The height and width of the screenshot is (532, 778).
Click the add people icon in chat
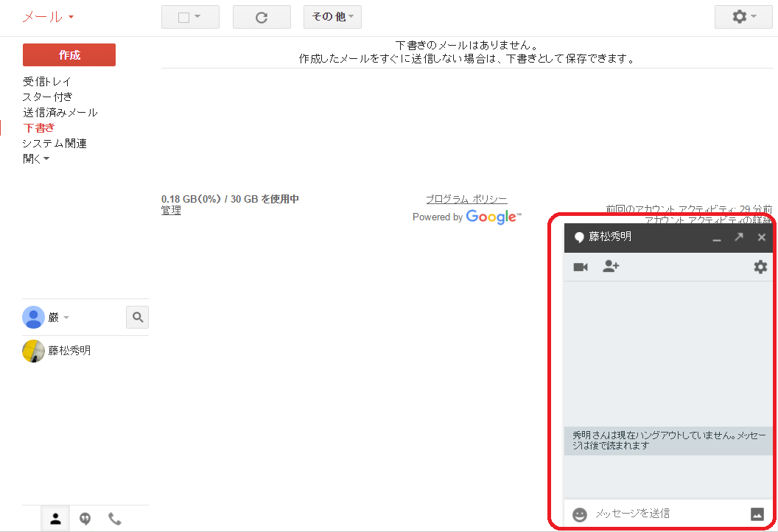611,267
